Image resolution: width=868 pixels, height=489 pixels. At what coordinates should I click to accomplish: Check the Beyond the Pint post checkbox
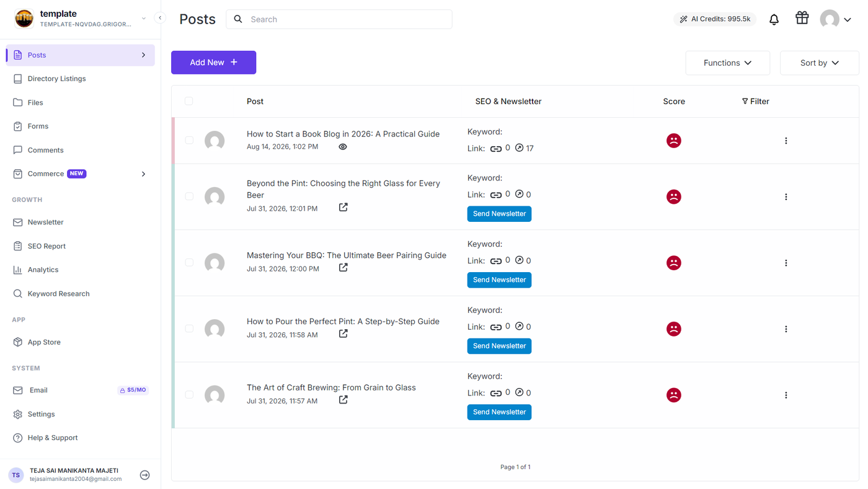point(189,196)
